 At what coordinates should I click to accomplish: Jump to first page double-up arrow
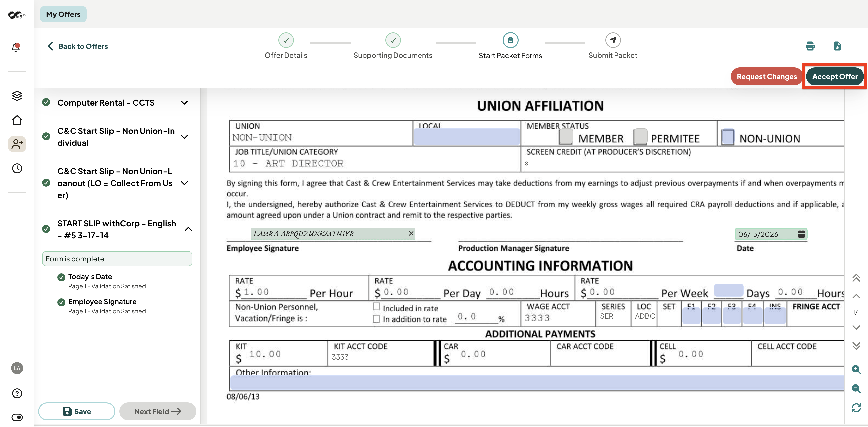[856, 278]
